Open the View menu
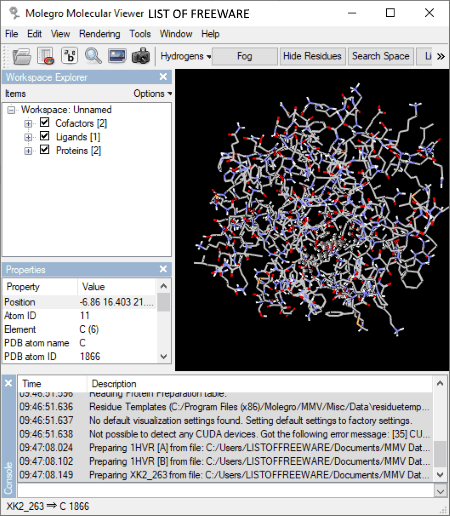The width and height of the screenshot is (450, 516). (60, 34)
